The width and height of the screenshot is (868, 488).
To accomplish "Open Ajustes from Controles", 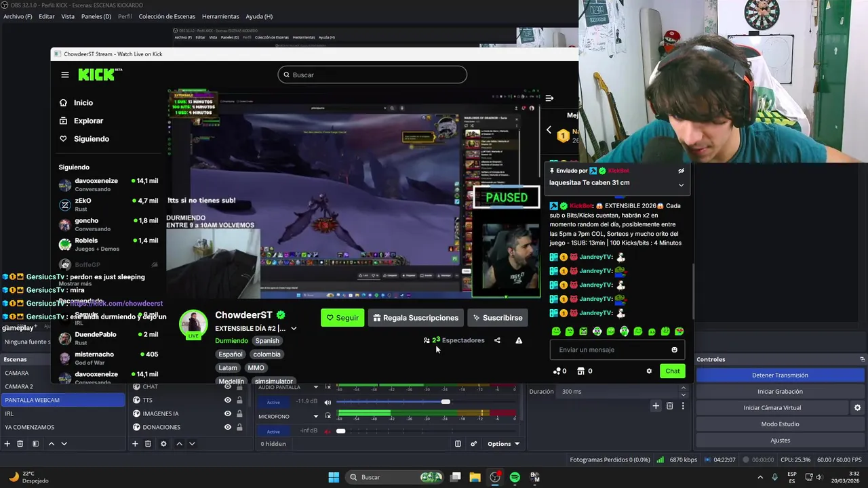I will click(780, 441).
